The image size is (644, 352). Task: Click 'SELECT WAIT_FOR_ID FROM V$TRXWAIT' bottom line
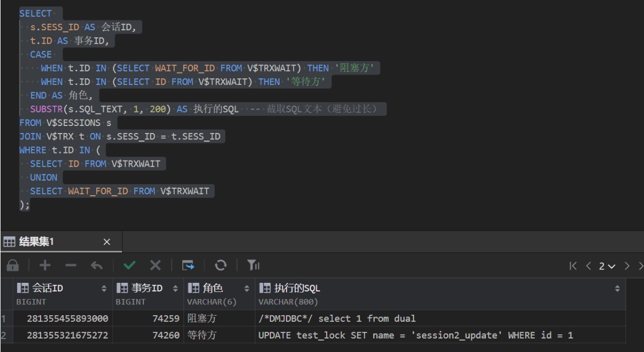coord(119,191)
